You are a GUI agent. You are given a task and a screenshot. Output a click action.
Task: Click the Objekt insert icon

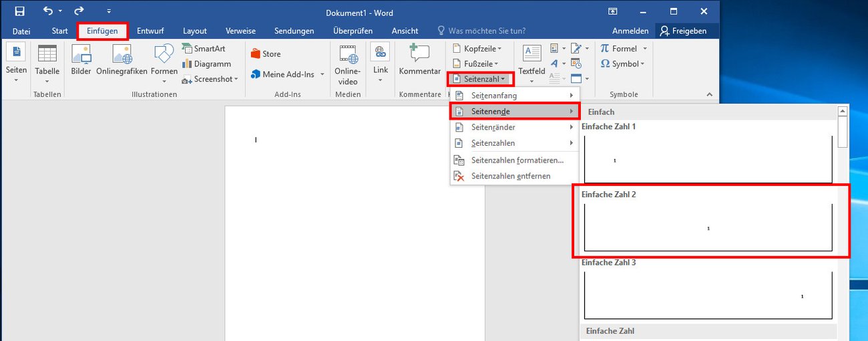tap(580, 78)
